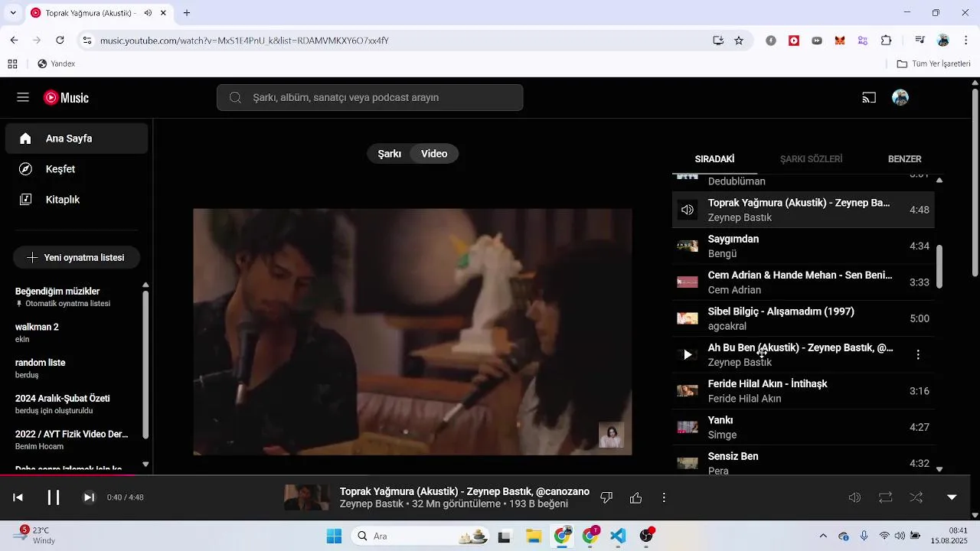Toggle repeat mode
980x551 pixels.
(886, 497)
